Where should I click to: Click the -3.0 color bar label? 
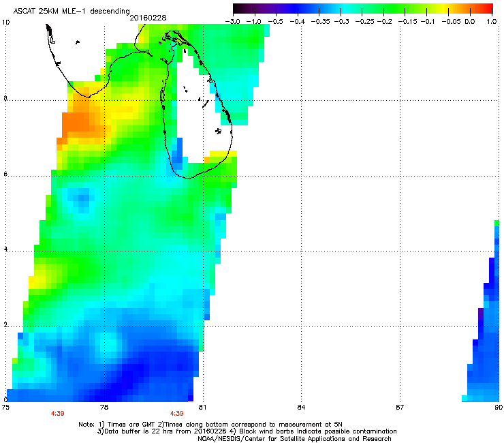(232, 22)
